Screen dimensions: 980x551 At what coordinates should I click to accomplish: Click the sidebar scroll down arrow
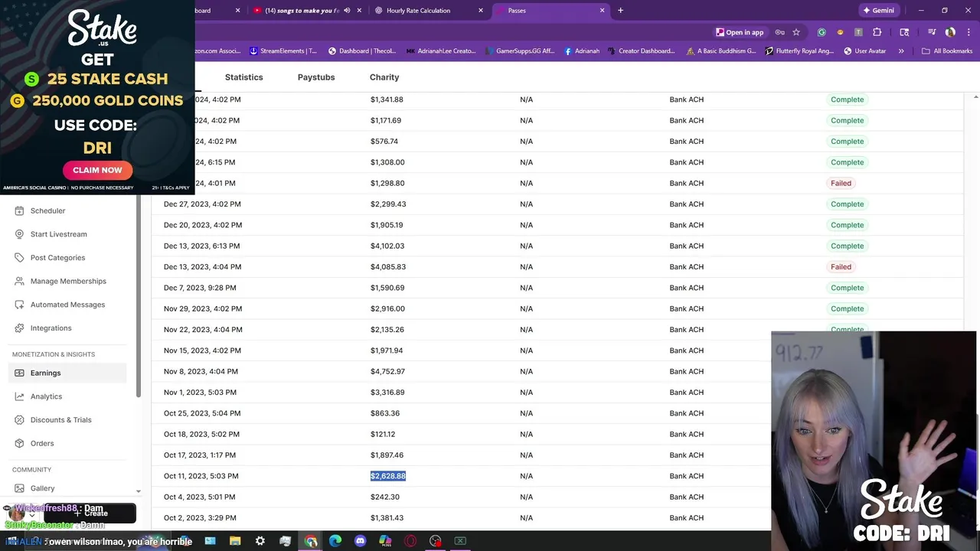(x=139, y=491)
